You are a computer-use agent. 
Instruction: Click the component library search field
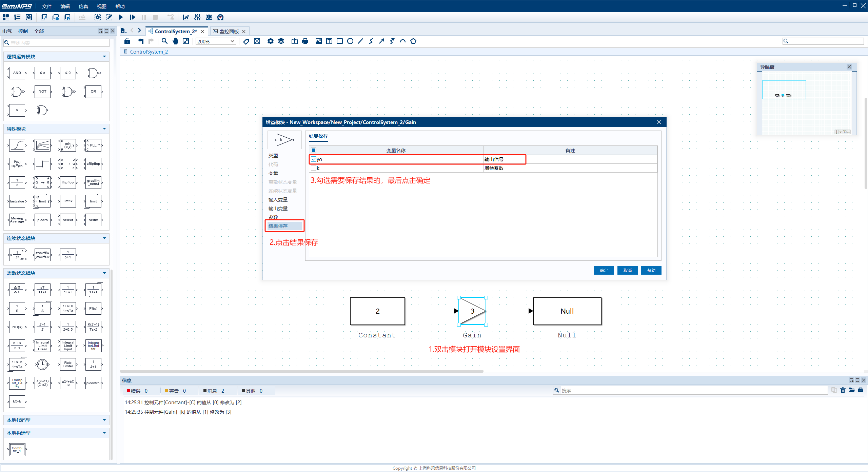click(x=57, y=43)
